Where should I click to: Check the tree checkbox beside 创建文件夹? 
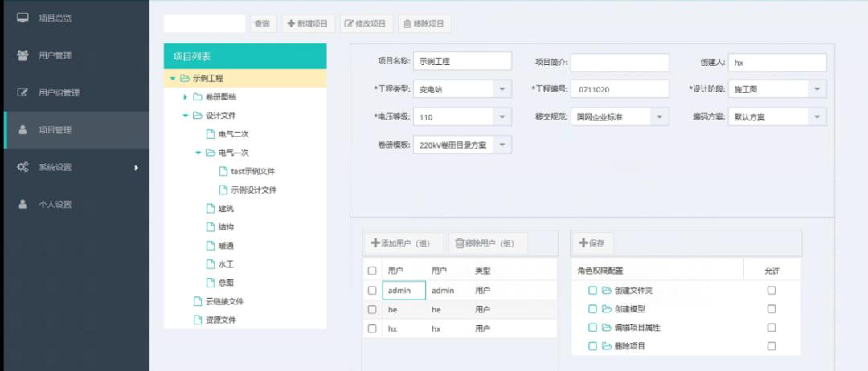[592, 290]
